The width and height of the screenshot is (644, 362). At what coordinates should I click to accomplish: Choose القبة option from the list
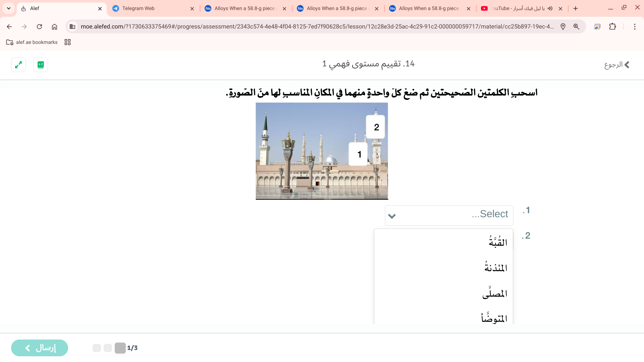click(497, 242)
